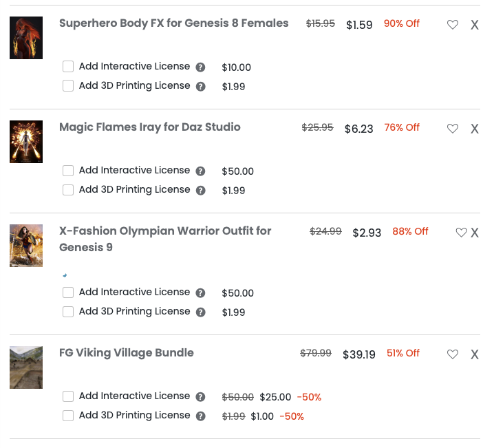Screen dimensions: 494x448
Task: Open 3D Printing License help for Viking Village
Action: pyautogui.click(x=200, y=416)
